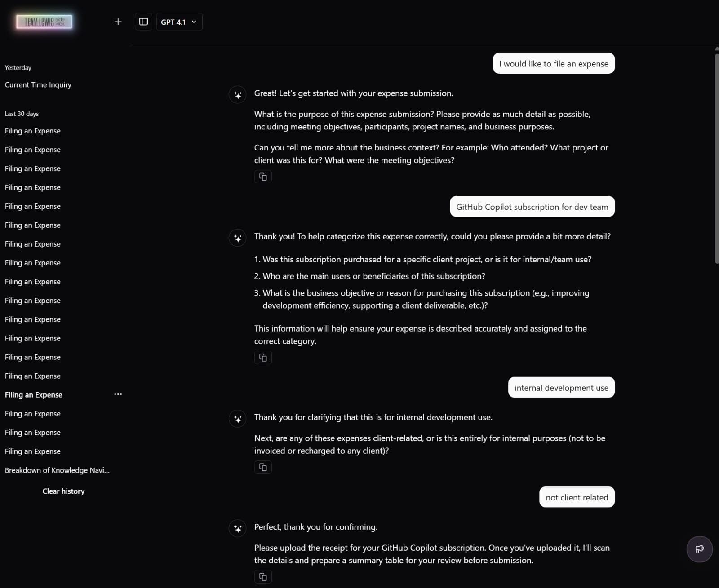The height and width of the screenshot is (588, 719).
Task: Open the feedback megaphone button
Action: [x=699, y=549]
